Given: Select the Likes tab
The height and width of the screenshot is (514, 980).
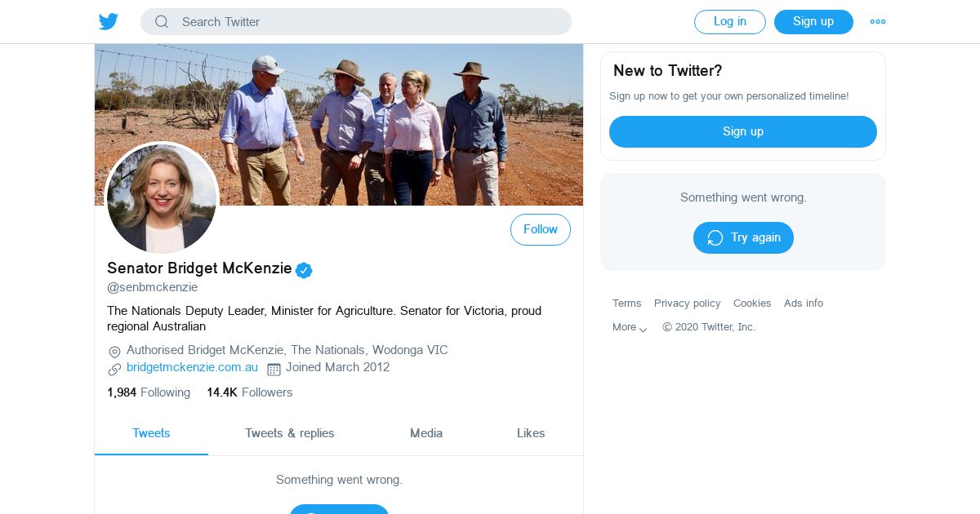Looking at the screenshot, I should click(x=531, y=433).
